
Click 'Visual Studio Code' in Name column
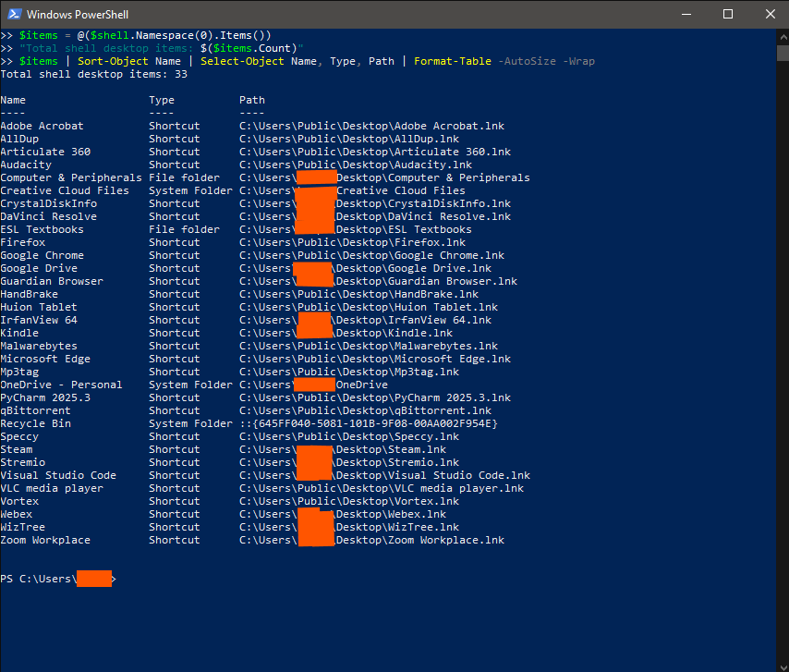click(x=58, y=476)
